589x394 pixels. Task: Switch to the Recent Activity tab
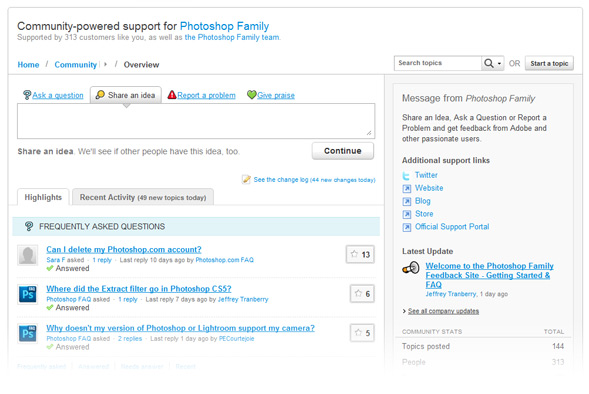click(143, 197)
